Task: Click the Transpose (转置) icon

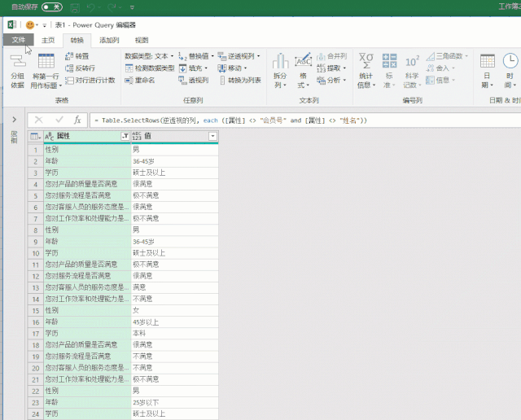Action: 69,56
